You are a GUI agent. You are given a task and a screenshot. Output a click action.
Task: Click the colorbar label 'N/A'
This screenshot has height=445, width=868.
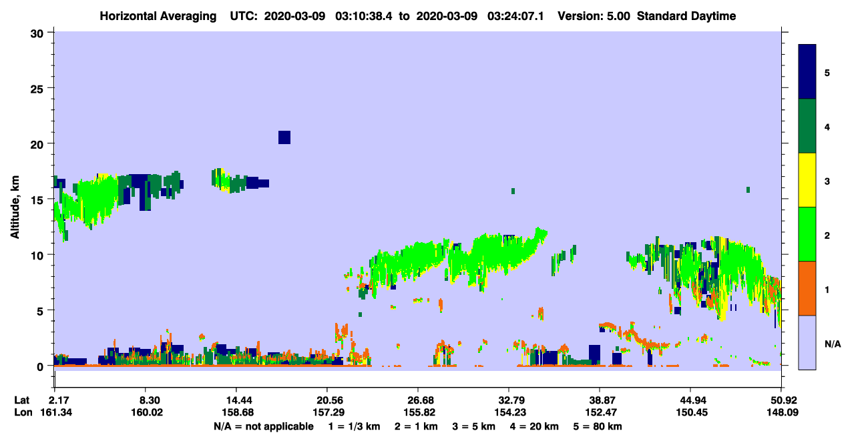tap(832, 344)
